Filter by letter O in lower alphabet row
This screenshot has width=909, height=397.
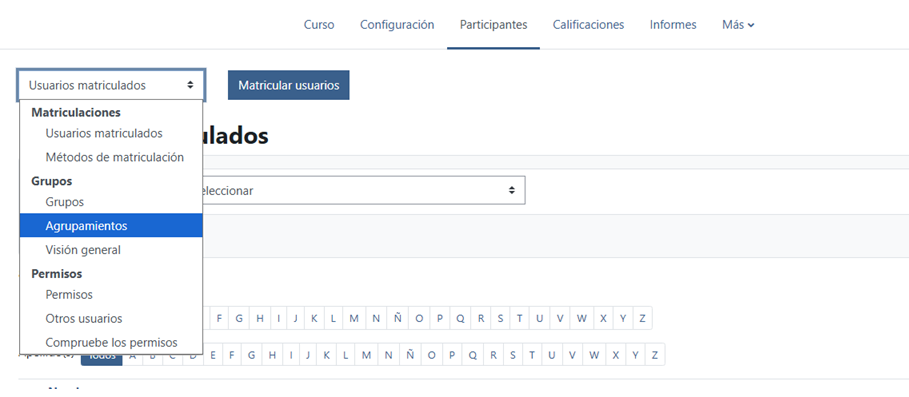(431, 355)
